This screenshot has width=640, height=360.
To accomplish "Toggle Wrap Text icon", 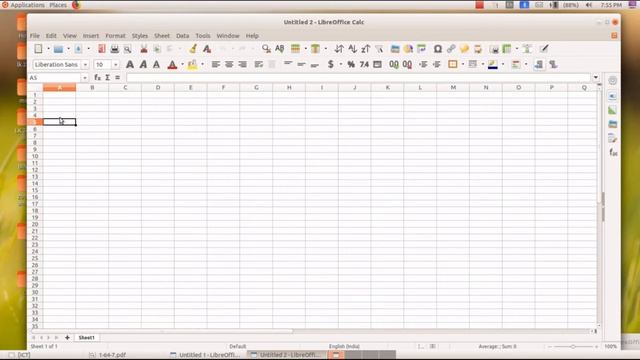I will click(x=258, y=64).
